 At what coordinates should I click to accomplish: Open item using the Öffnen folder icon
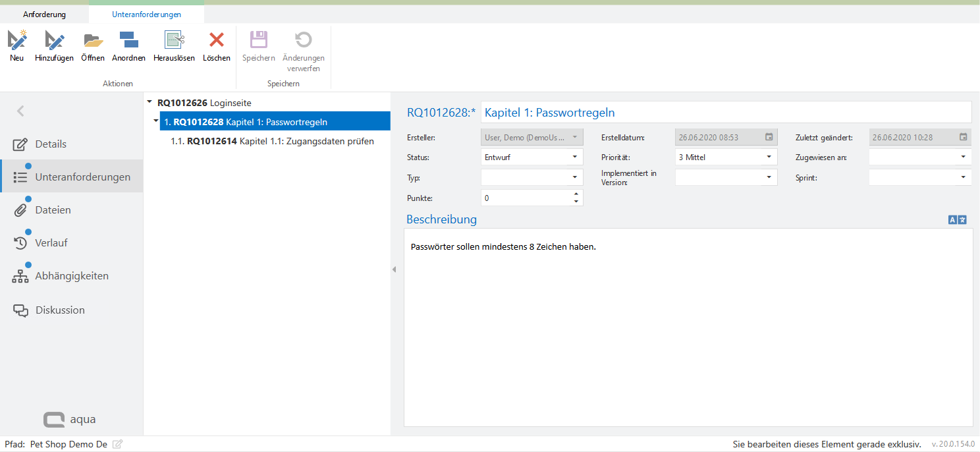point(93,41)
